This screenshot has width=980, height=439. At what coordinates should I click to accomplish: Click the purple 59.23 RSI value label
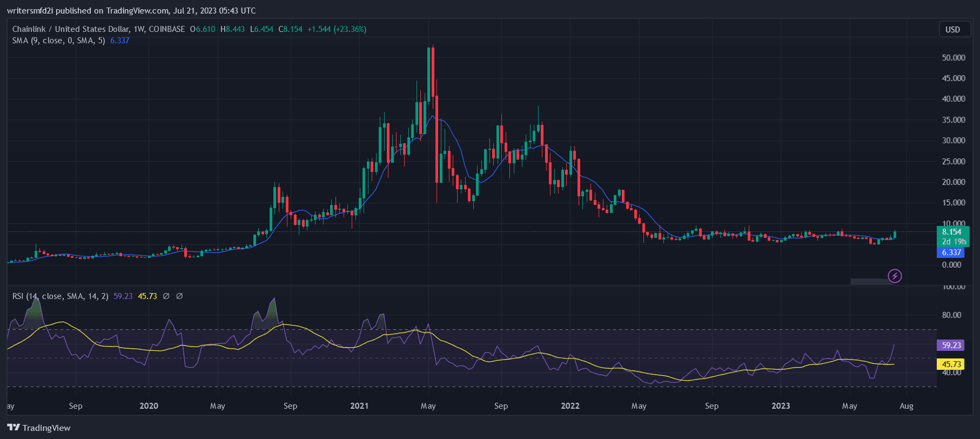click(x=951, y=345)
